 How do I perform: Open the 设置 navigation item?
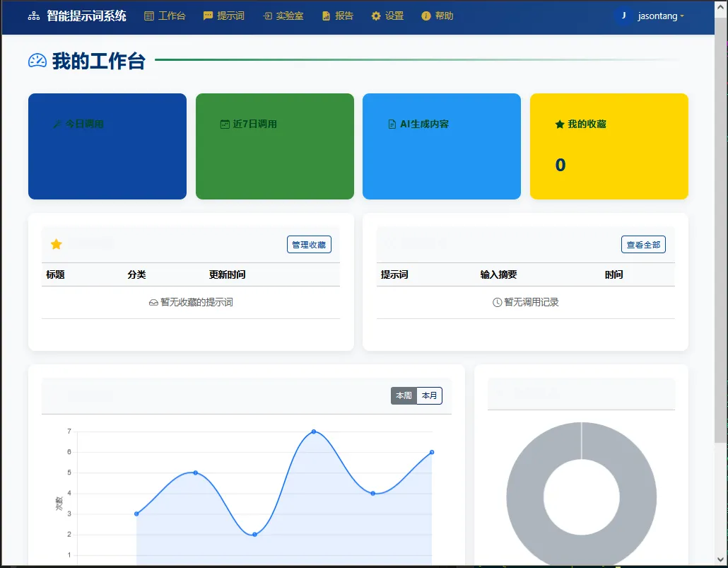388,16
